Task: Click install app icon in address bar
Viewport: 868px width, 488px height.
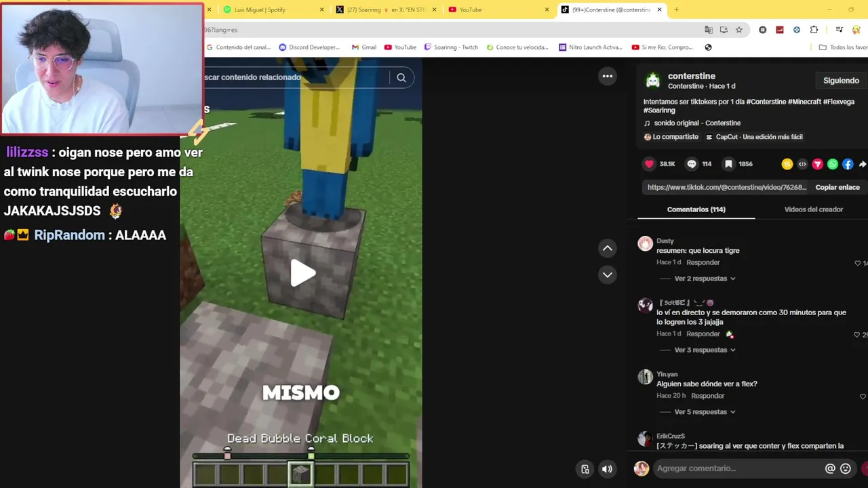Action: (x=724, y=30)
